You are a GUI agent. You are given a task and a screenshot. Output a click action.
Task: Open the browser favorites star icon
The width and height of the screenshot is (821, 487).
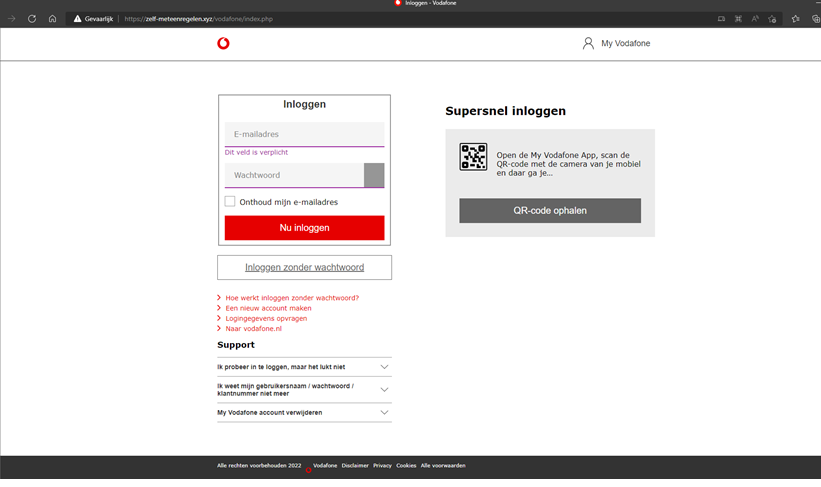[796, 19]
